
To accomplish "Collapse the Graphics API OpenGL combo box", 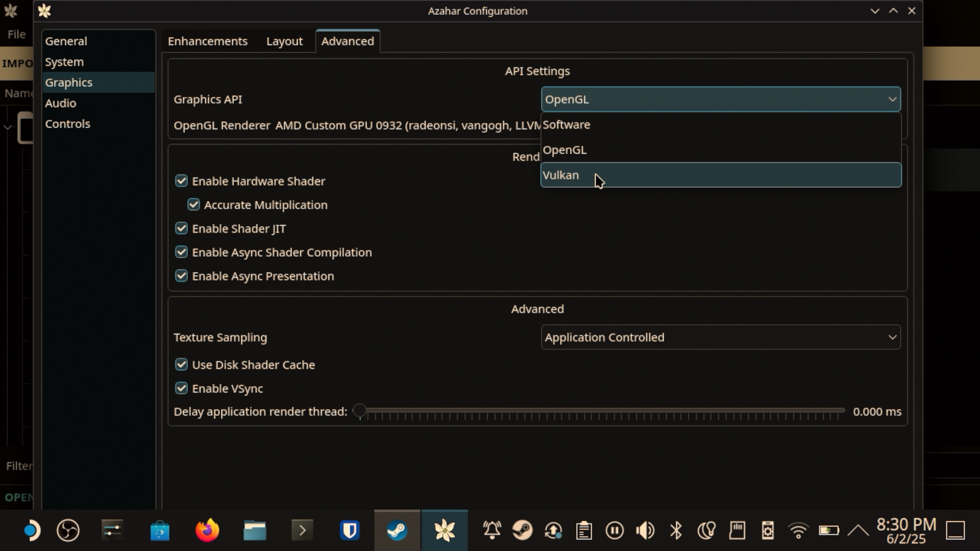I will pos(721,99).
